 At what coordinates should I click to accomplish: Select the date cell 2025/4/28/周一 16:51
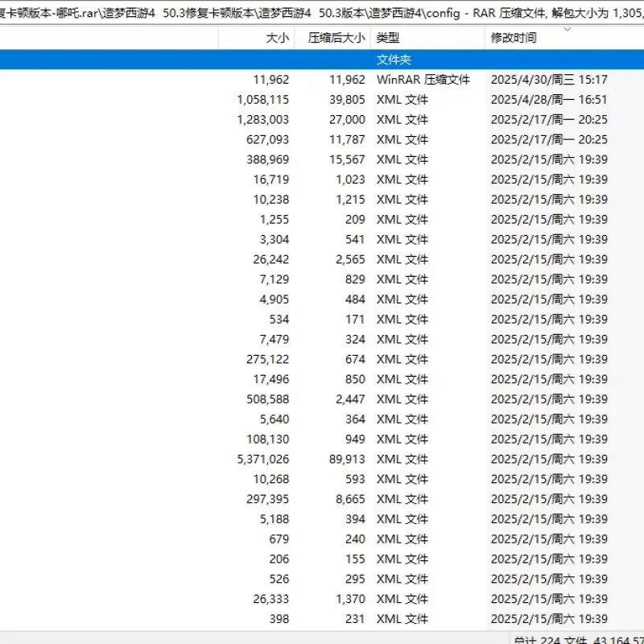pyautogui.click(x=549, y=100)
